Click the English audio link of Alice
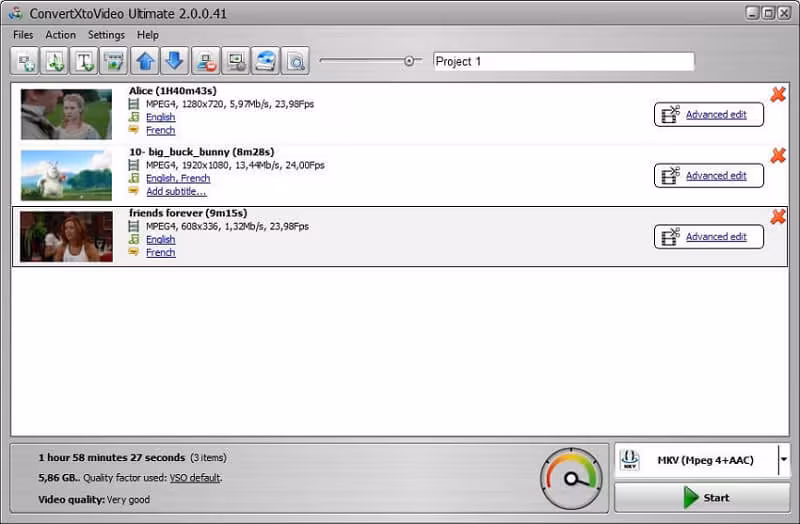Image resolution: width=800 pixels, height=524 pixels. point(160,117)
